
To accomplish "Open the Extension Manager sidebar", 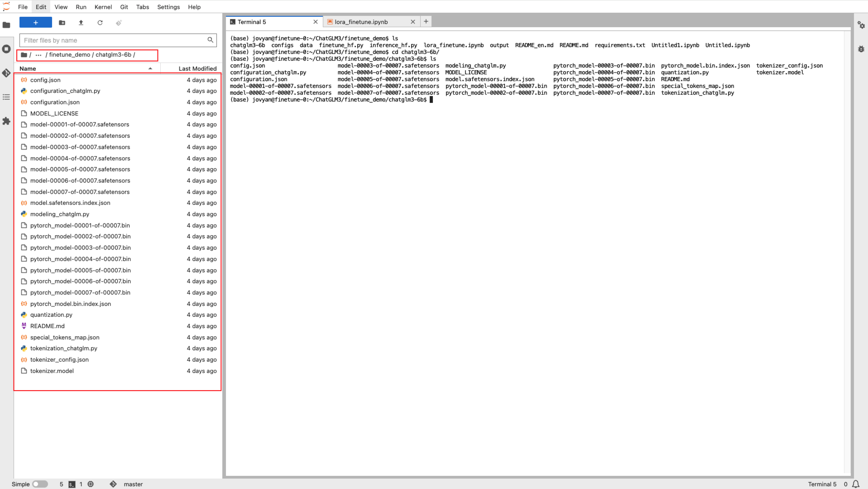I will (6, 121).
